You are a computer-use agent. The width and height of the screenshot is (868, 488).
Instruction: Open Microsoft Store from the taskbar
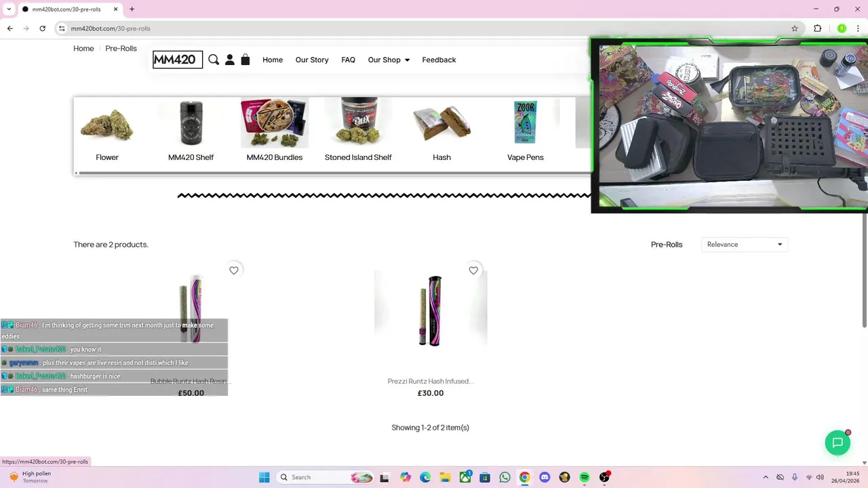485,477
